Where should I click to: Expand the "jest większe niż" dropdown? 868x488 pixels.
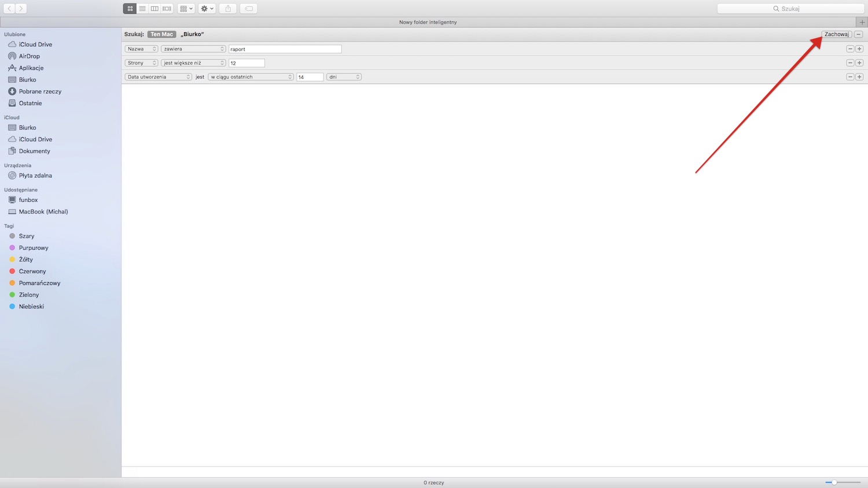(x=193, y=63)
